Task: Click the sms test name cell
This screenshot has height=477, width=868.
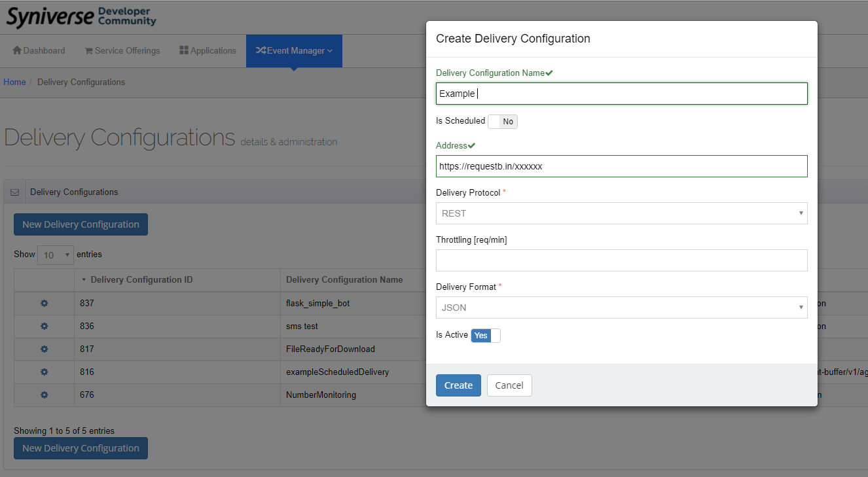Action: point(302,327)
